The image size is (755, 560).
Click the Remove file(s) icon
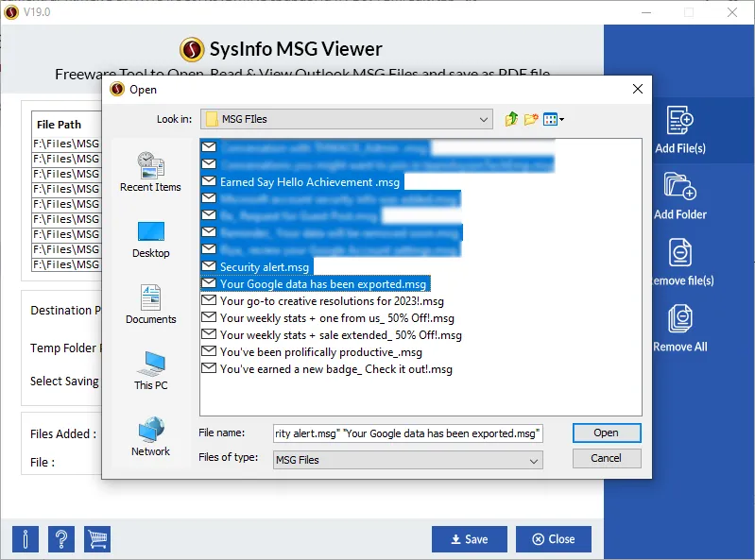(x=680, y=252)
